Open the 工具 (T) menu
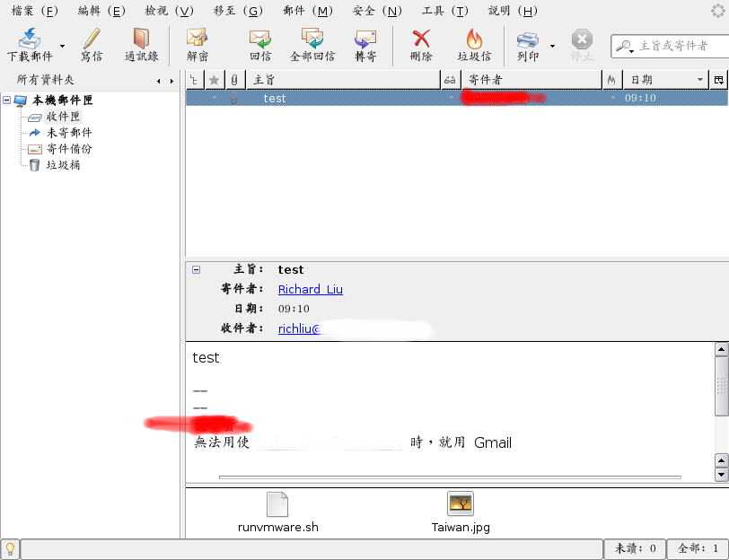Viewport: 729px width, 560px height. pos(445,11)
